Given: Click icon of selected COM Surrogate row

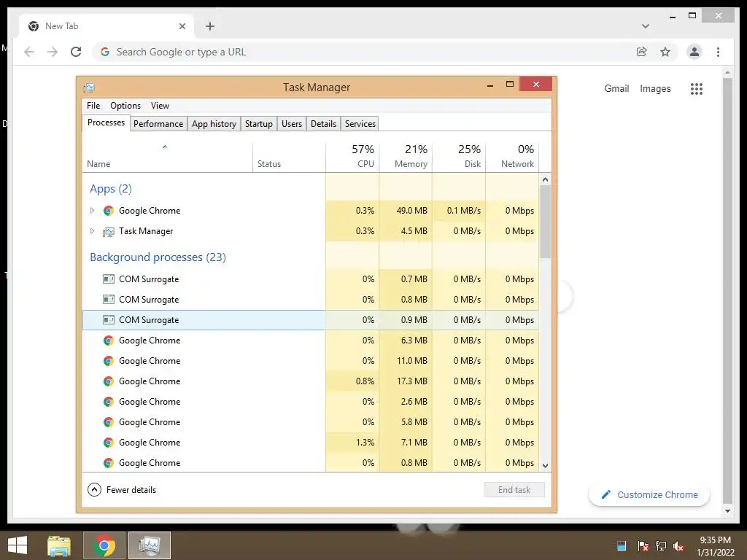Looking at the screenshot, I should pyautogui.click(x=109, y=320).
